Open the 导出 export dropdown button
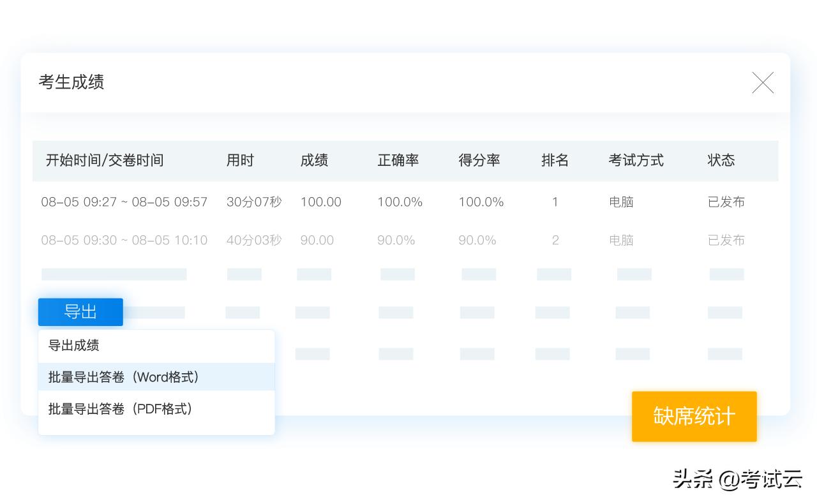The height and width of the screenshot is (504, 817). 80,312
